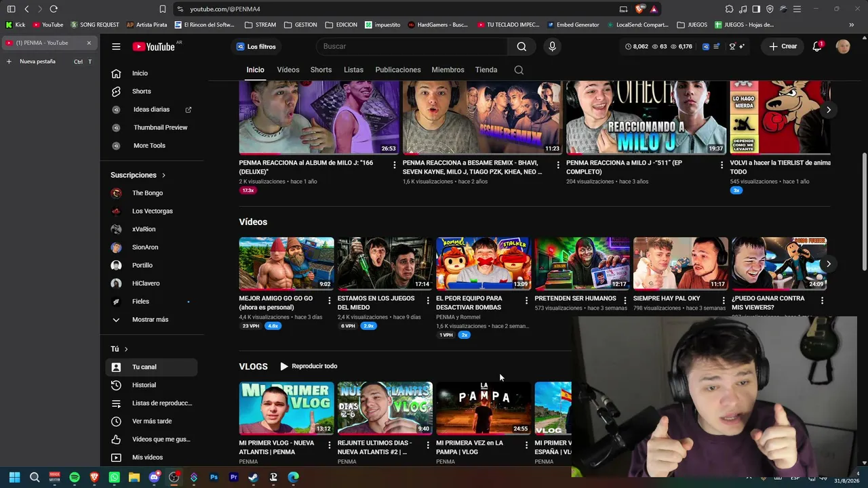Open the browser extensions puzzle icon

click(x=729, y=9)
